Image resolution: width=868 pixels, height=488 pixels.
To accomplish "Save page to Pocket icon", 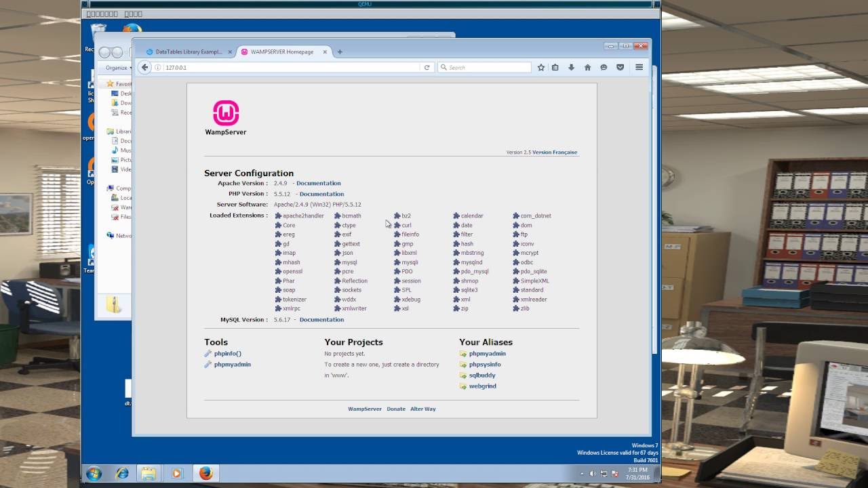I will click(620, 67).
